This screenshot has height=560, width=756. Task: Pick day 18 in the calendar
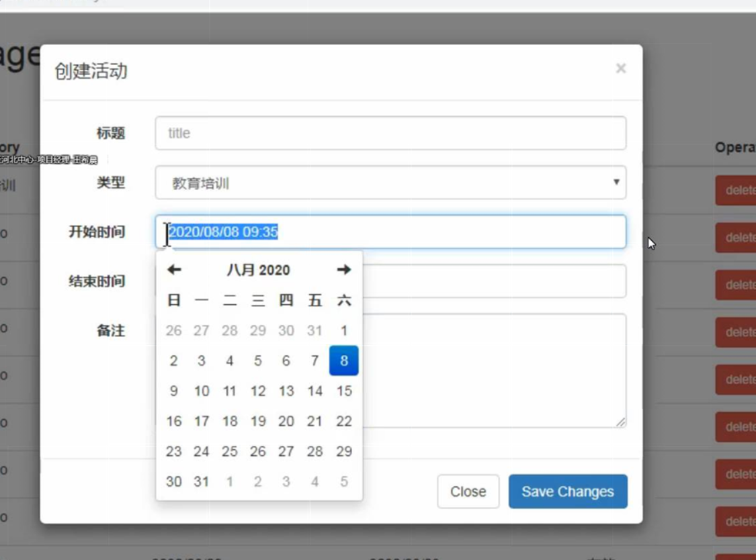pyautogui.click(x=230, y=421)
